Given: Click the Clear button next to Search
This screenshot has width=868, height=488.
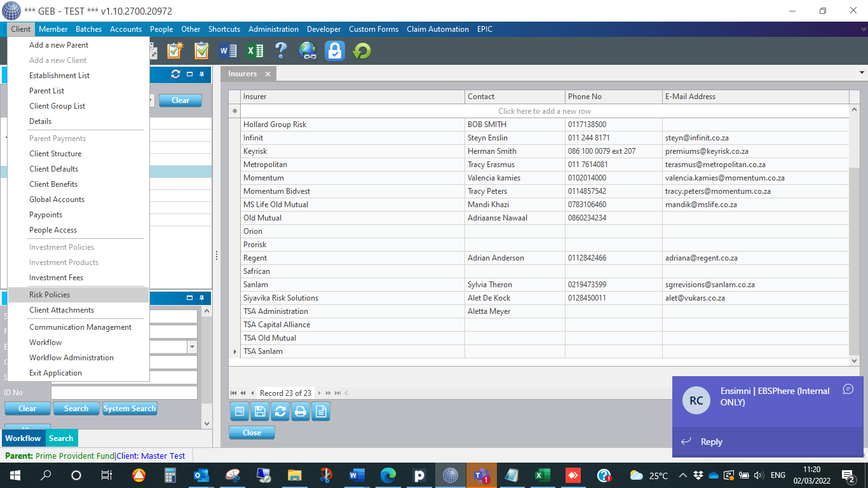Looking at the screenshot, I should pyautogui.click(x=27, y=409).
